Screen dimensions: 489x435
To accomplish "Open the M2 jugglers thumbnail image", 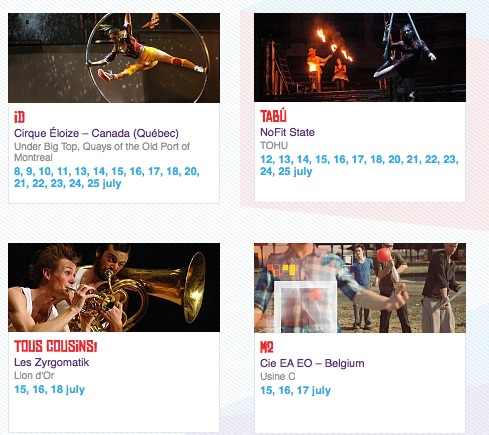I will [x=360, y=288].
